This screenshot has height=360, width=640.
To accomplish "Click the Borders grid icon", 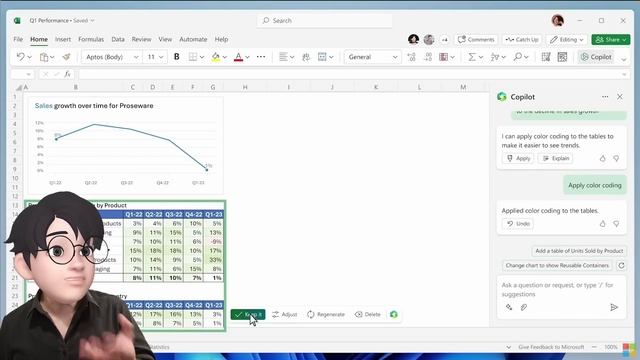I will click(193, 57).
